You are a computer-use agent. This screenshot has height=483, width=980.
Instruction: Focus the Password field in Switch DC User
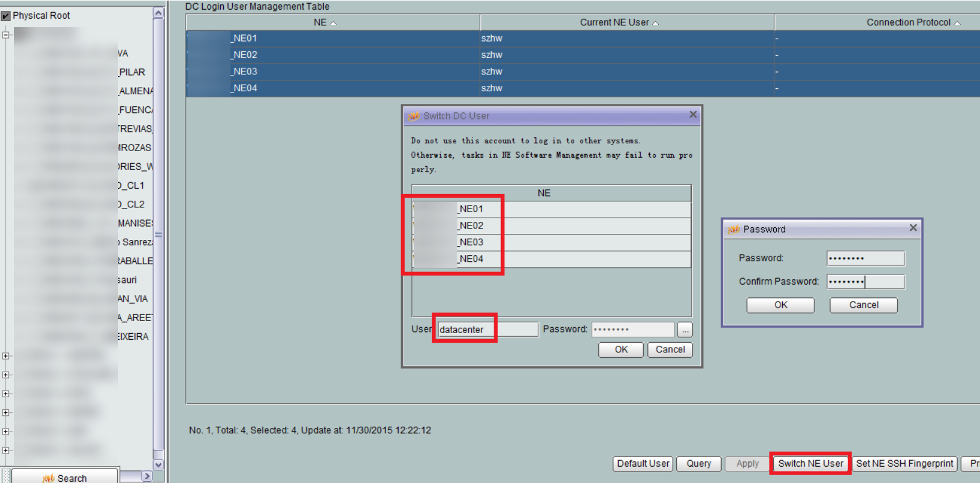(x=633, y=329)
